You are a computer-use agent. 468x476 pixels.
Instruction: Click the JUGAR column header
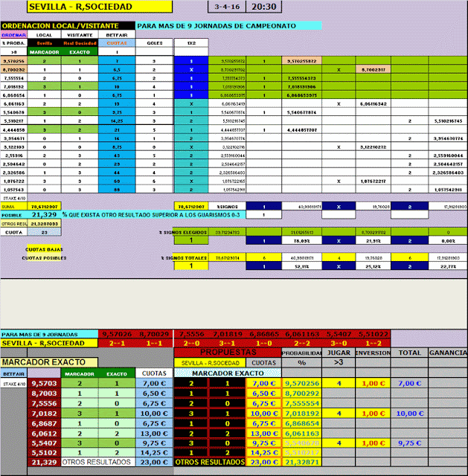coord(339,353)
